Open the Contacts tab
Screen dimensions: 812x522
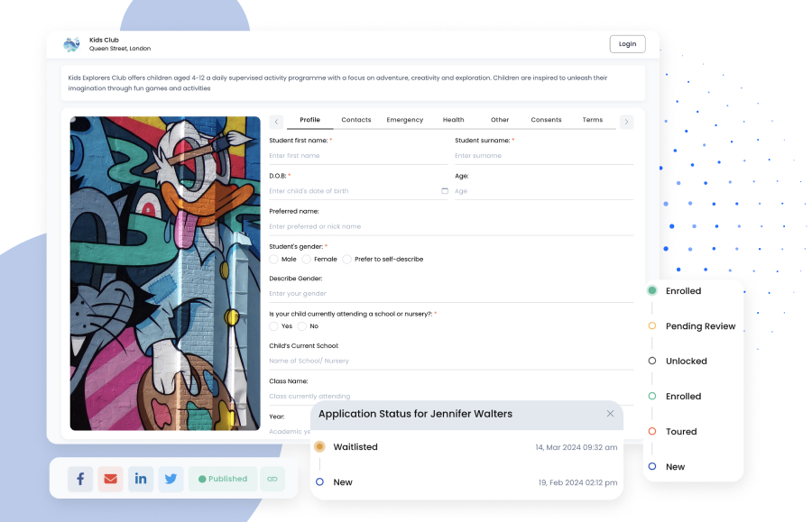[356, 120]
